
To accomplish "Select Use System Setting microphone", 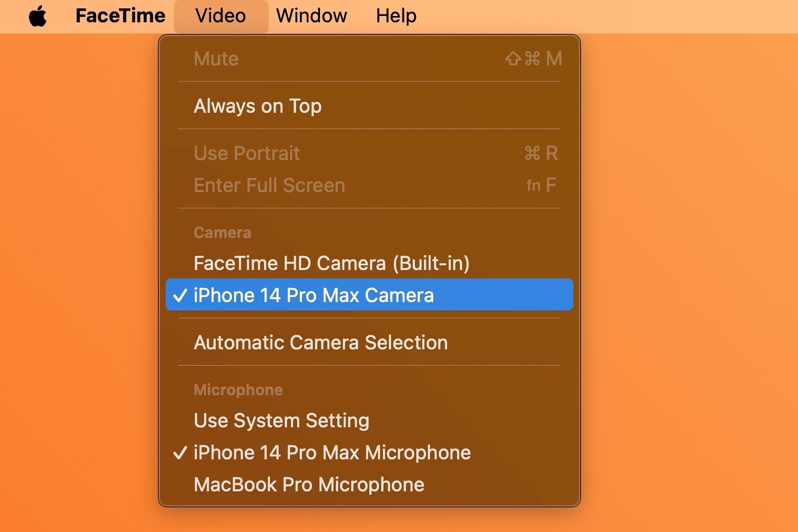I will [x=369, y=420].
